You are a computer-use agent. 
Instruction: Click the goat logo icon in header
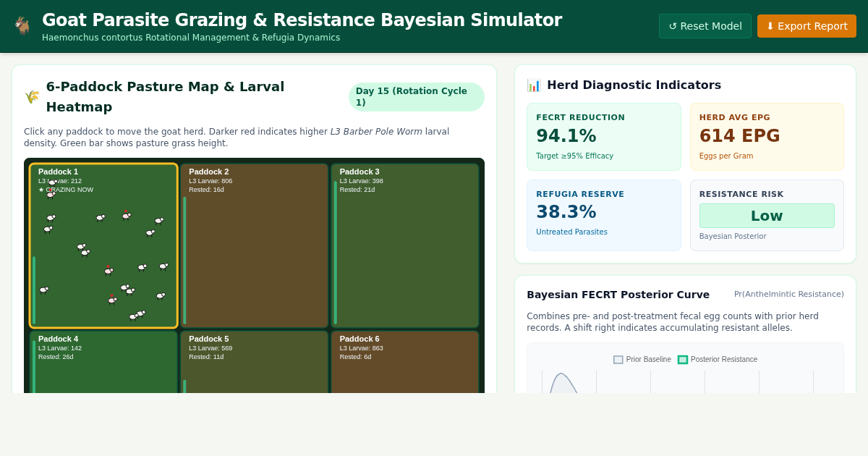pos(22,26)
